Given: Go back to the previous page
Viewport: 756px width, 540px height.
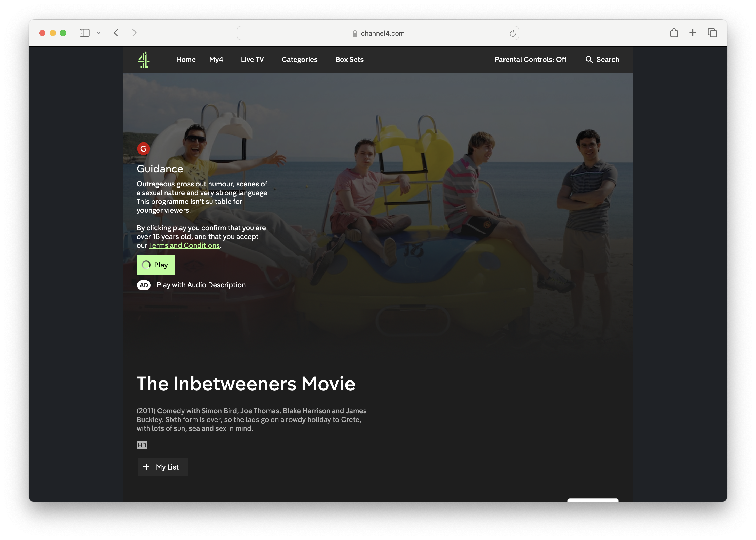Looking at the screenshot, I should [116, 33].
